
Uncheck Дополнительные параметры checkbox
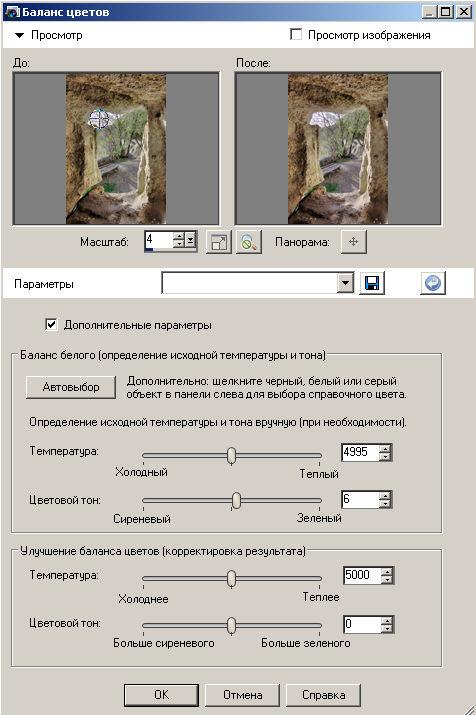point(52,325)
